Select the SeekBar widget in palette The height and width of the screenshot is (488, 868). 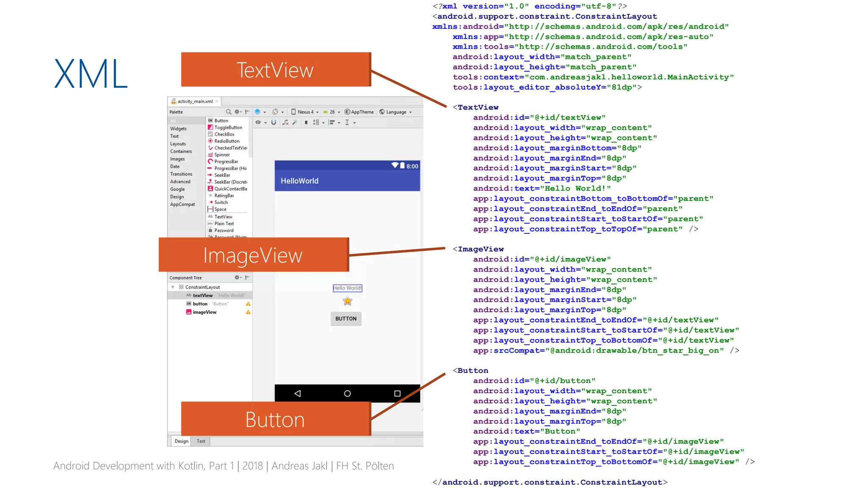pyautogui.click(x=222, y=175)
